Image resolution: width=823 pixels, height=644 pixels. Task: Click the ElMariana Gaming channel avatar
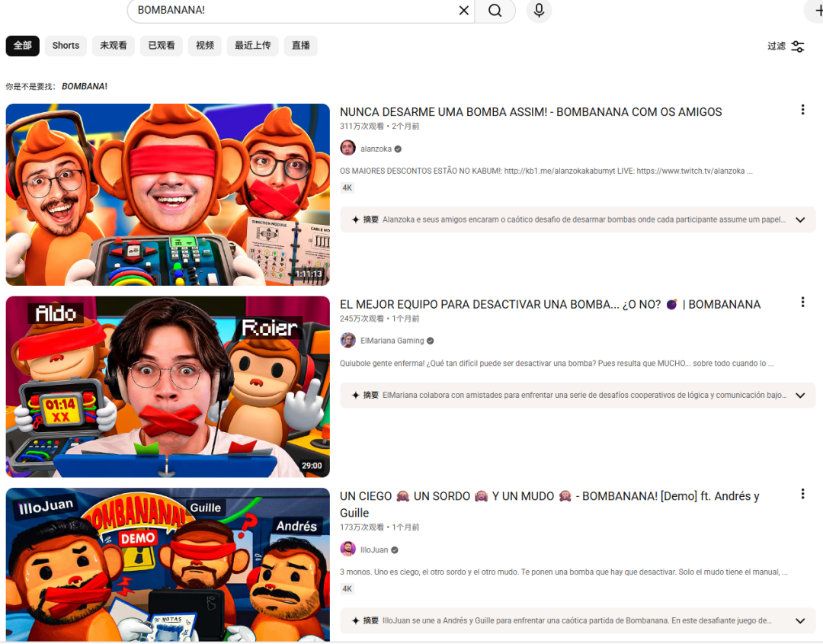(x=347, y=341)
